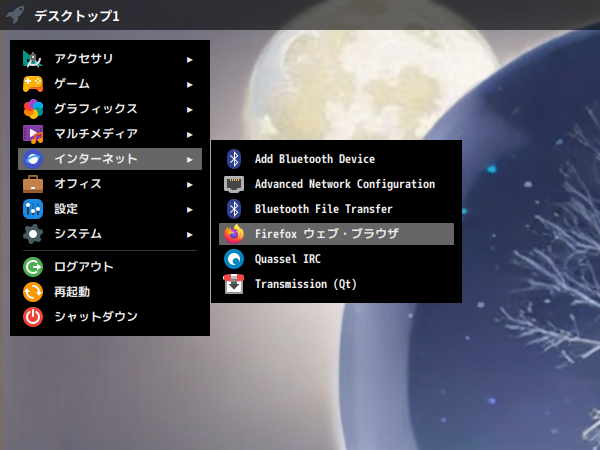Launch Advanced Network Configuration
Screen dimensions: 600x450
336,184
